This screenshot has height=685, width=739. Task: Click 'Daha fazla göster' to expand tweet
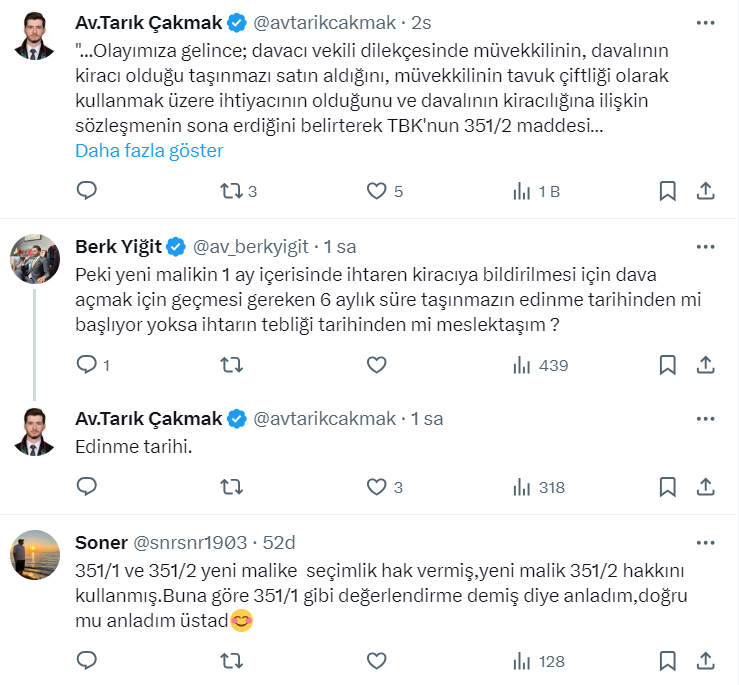point(149,151)
